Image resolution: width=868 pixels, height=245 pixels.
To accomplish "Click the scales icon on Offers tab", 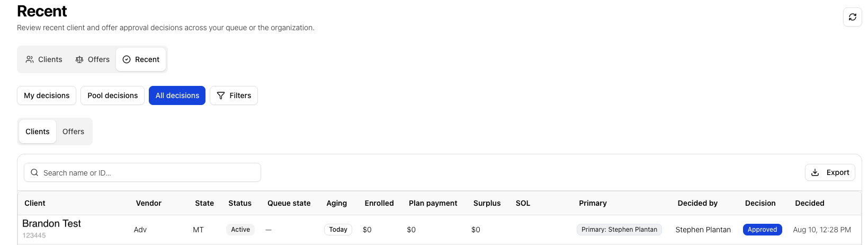I will click(79, 59).
